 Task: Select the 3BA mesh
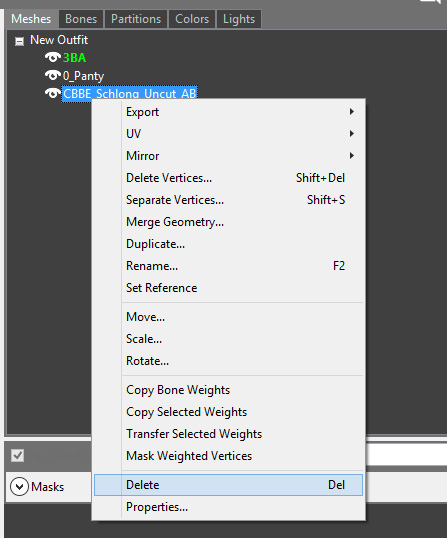pyautogui.click(x=74, y=58)
